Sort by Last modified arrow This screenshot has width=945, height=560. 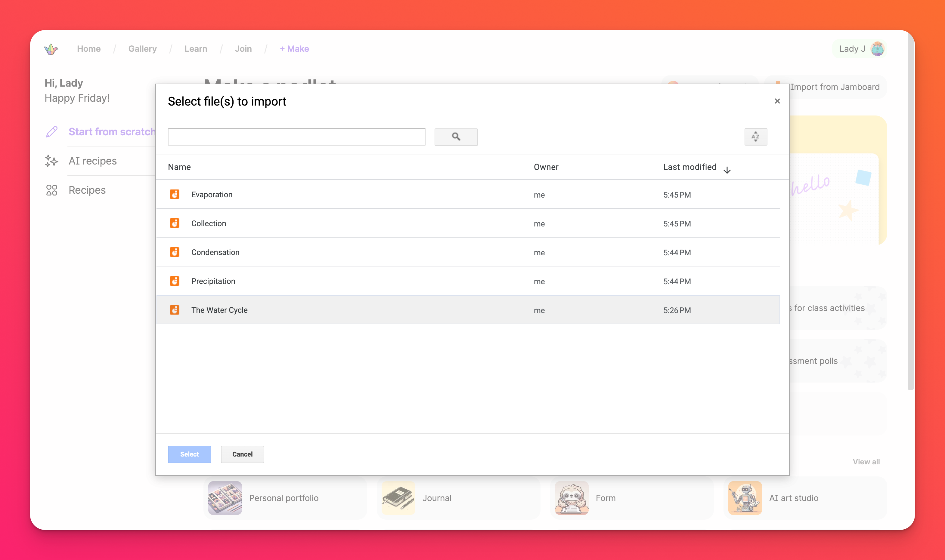[x=727, y=170]
